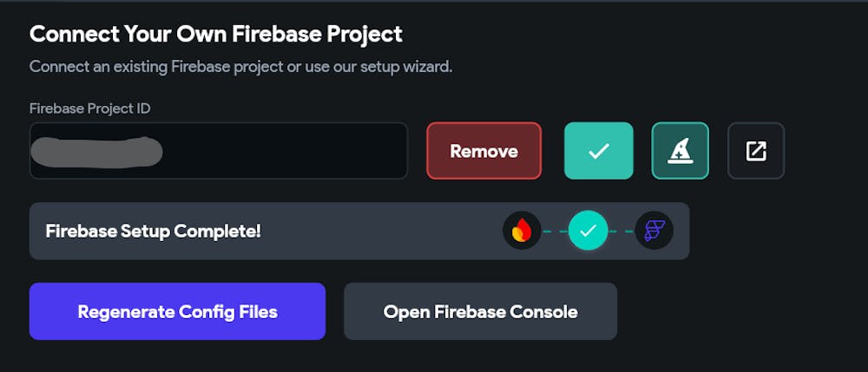Click the Firebase Setup Complete! message
This screenshot has height=372, width=868.
tap(153, 231)
